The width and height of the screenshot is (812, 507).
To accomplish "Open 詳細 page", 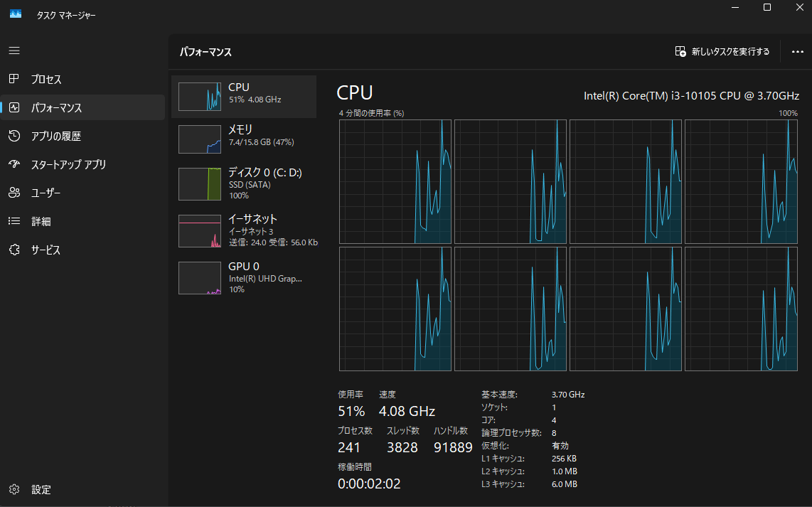I will 83,222.
